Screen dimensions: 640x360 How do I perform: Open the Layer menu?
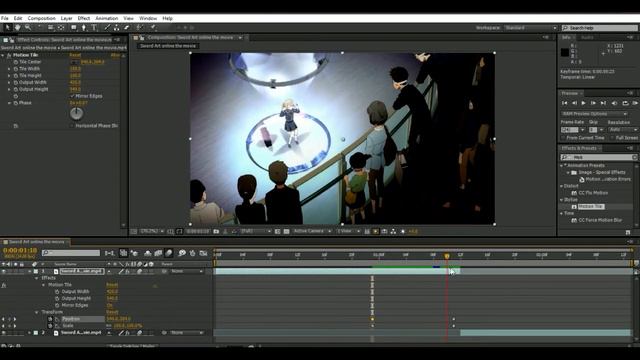[x=67, y=18]
